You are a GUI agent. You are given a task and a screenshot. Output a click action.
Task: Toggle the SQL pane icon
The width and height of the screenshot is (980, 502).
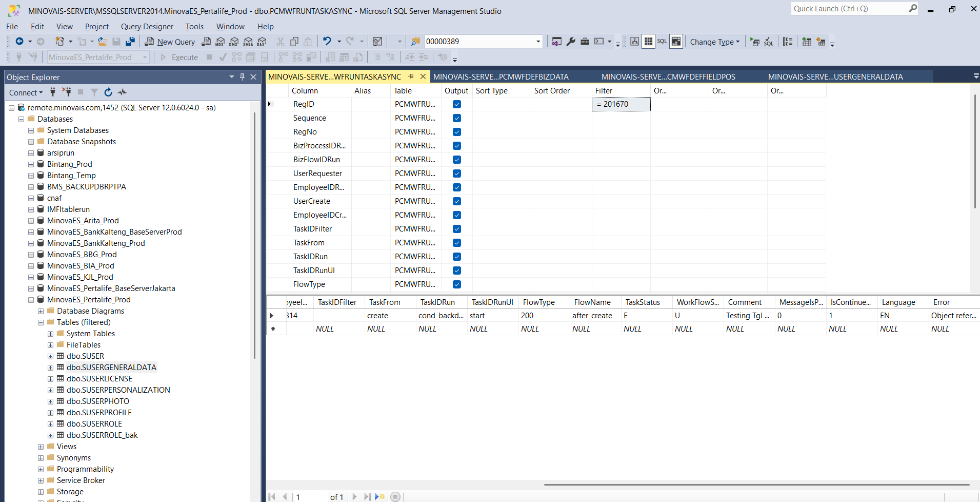pos(662,42)
